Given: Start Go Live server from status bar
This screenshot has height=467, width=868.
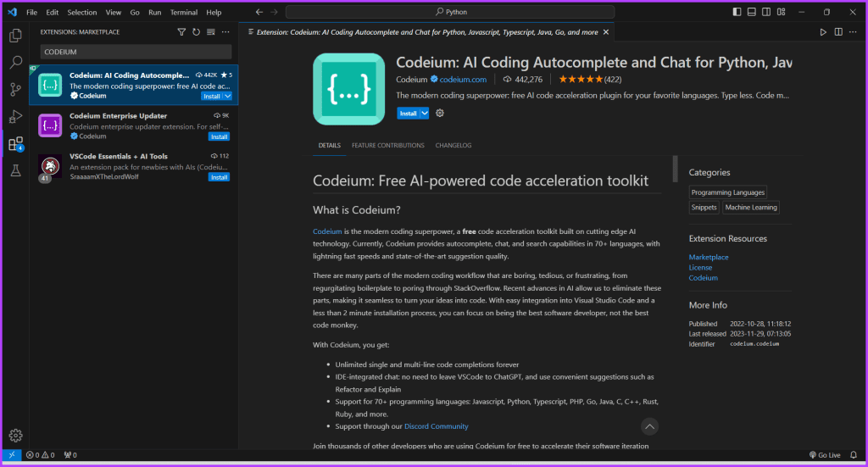Looking at the screenshot, I should pos(825,455).
